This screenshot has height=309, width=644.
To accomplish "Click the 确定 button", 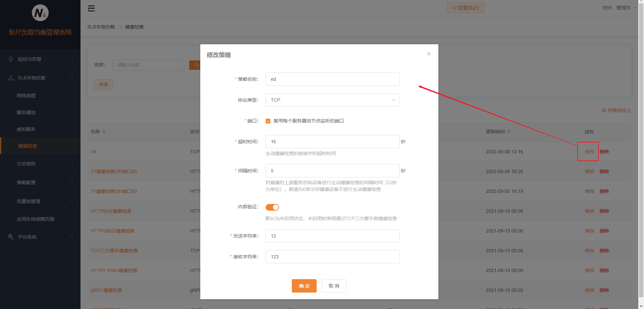I will tap(304, 286).
